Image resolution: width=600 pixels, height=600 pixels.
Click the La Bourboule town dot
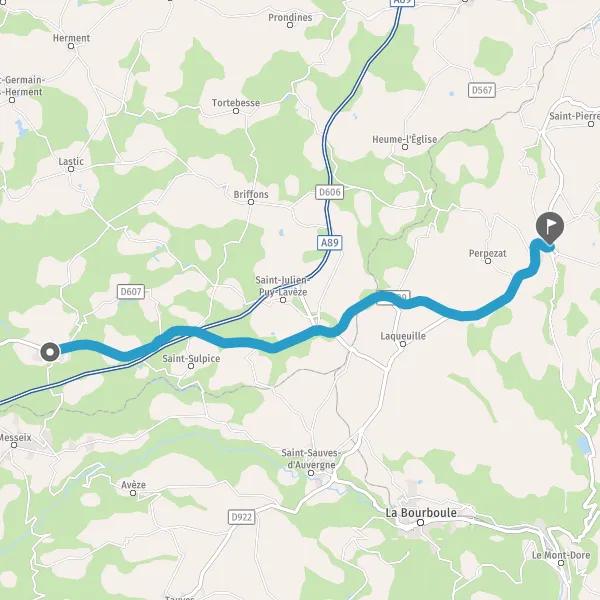point(421,523)
